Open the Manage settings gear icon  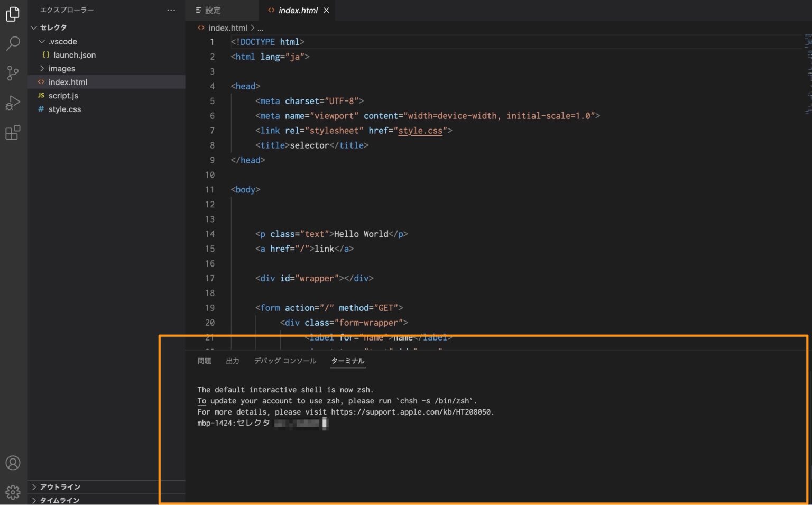[x=13, y=492]
